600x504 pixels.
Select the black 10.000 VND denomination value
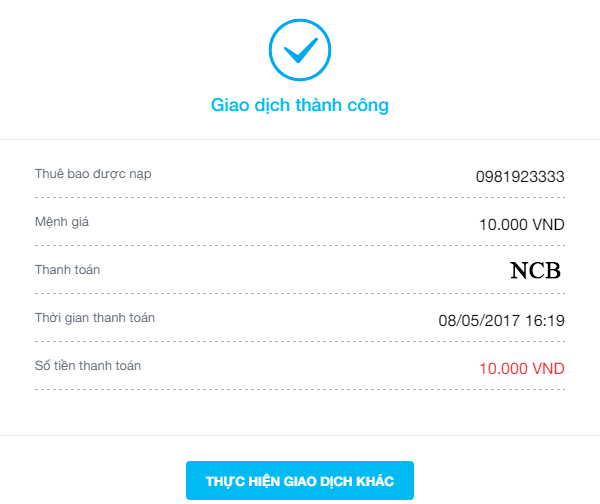522,224
